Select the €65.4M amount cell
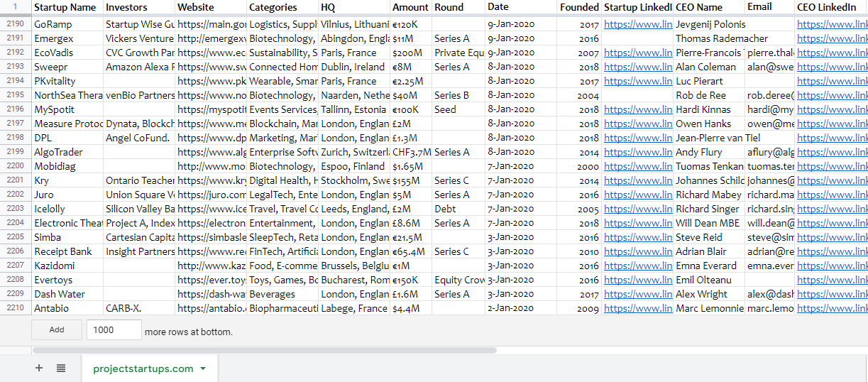This screenshot has width=868, height=382. point(411,251)
